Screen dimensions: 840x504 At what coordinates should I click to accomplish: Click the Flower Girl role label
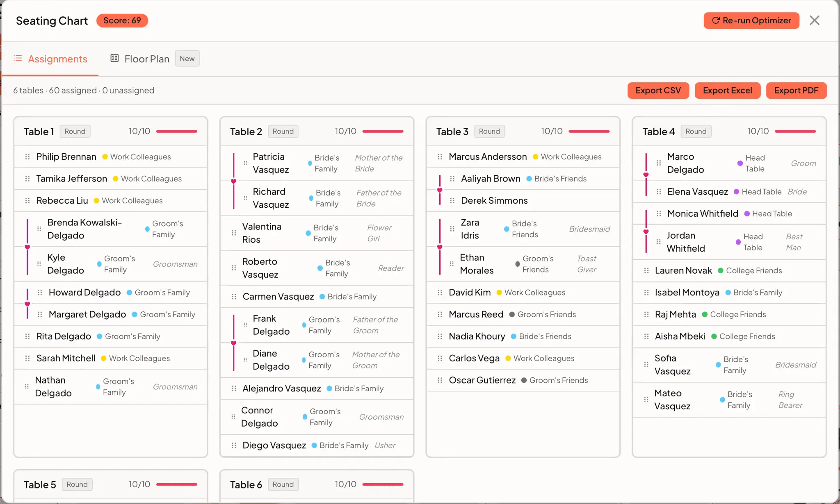(379, 233)
